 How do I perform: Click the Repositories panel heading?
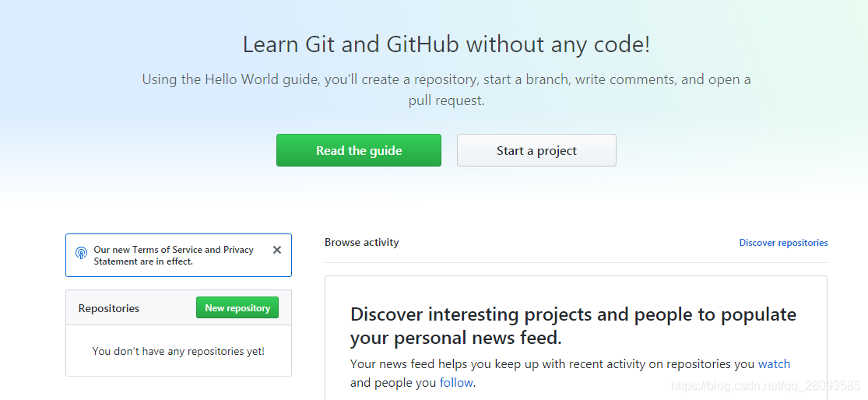click(108, 308)
